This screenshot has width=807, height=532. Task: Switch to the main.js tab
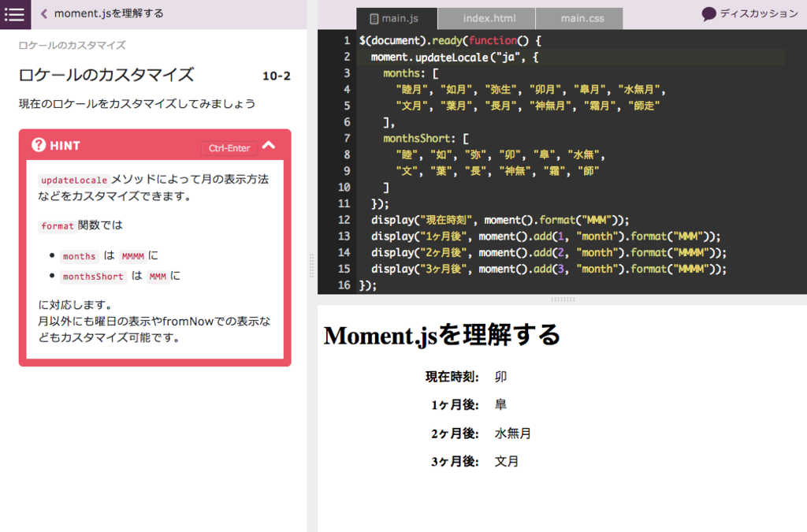[397, 19]
